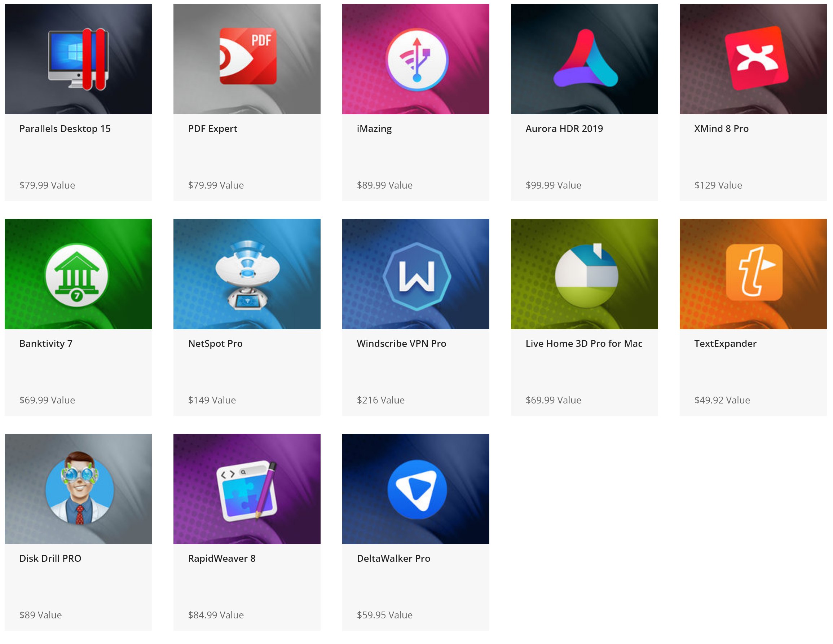Open the Aurora HDR 2019 triangle icon
This screenshot has width=833, height=644.
[586, 59]
